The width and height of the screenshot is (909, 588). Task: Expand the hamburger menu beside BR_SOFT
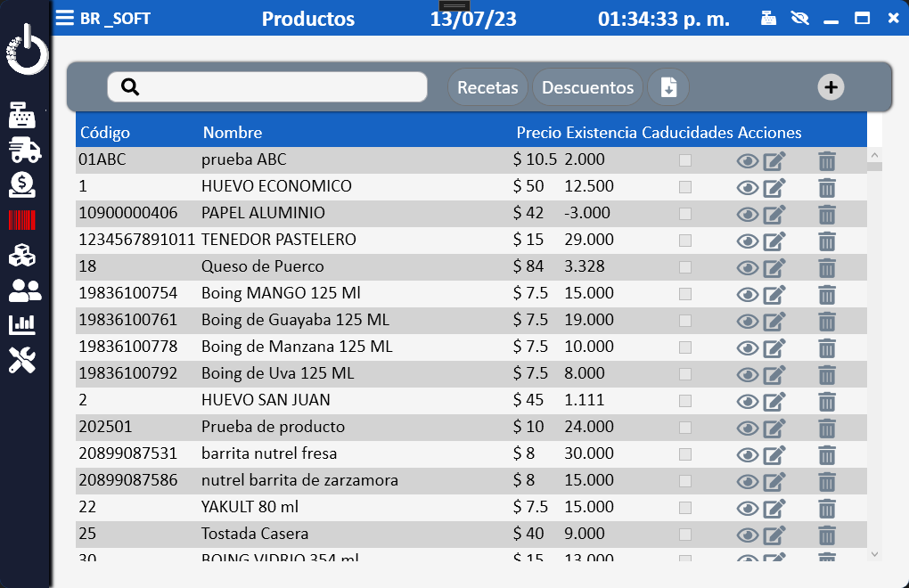pos(65,19)
